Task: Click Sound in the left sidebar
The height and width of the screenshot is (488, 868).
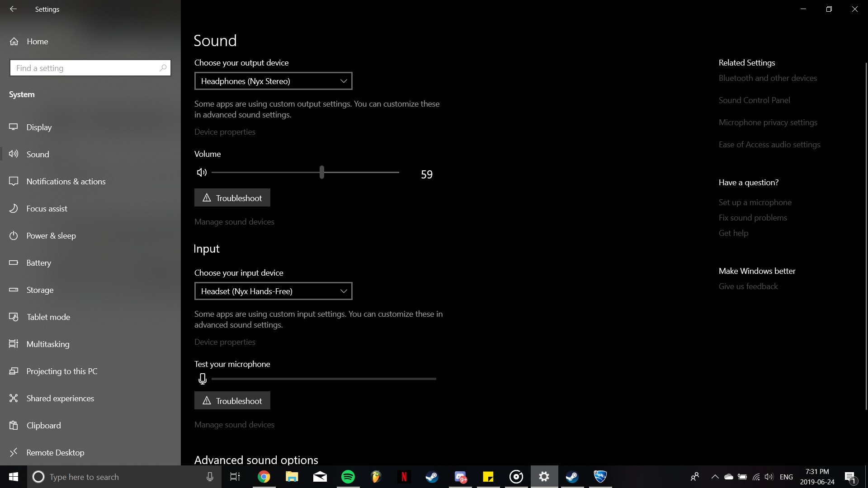Action: pos(38,154)
